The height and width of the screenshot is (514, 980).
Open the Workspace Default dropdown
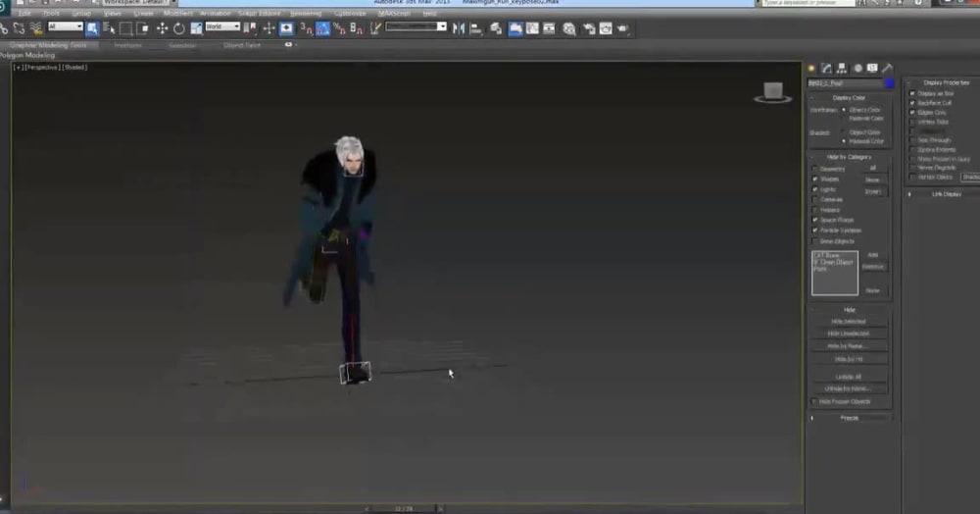(137, 3)
